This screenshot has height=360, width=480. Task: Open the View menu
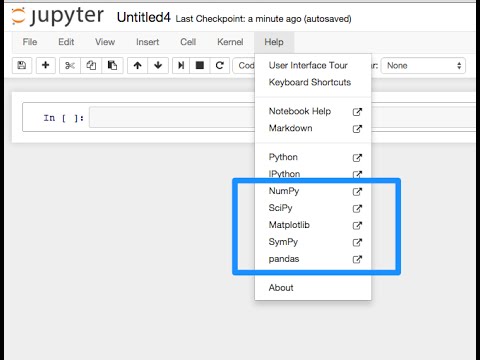click(x=105, y=42)
